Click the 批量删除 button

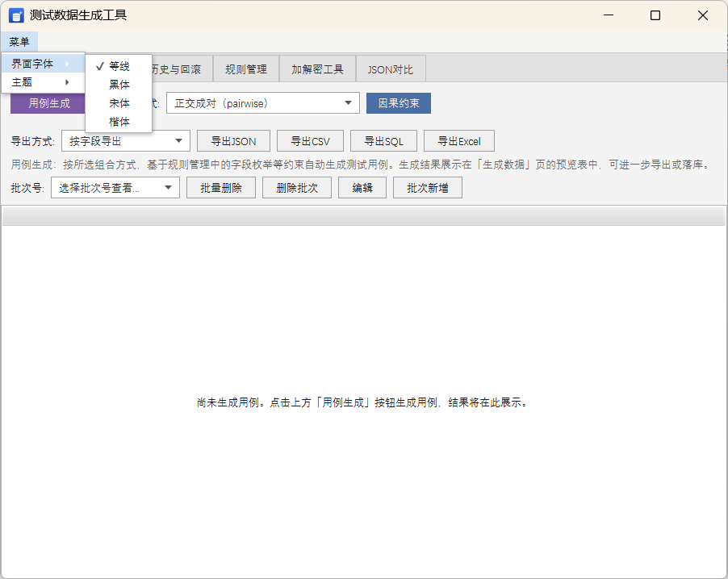point(221,188)
